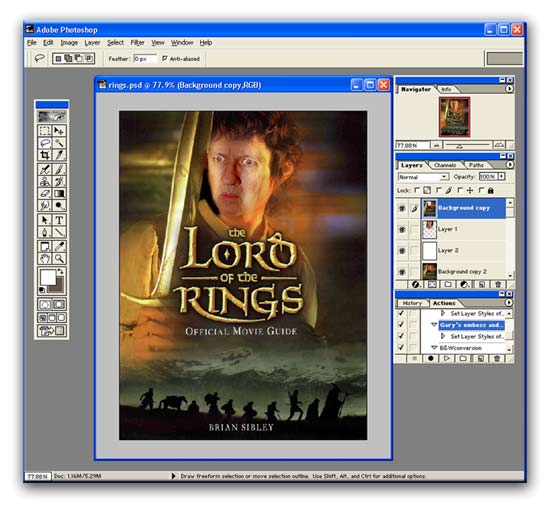Screen dimensions: 550x506
Task: Click Jump to ImageReady button
Action: 52,331
